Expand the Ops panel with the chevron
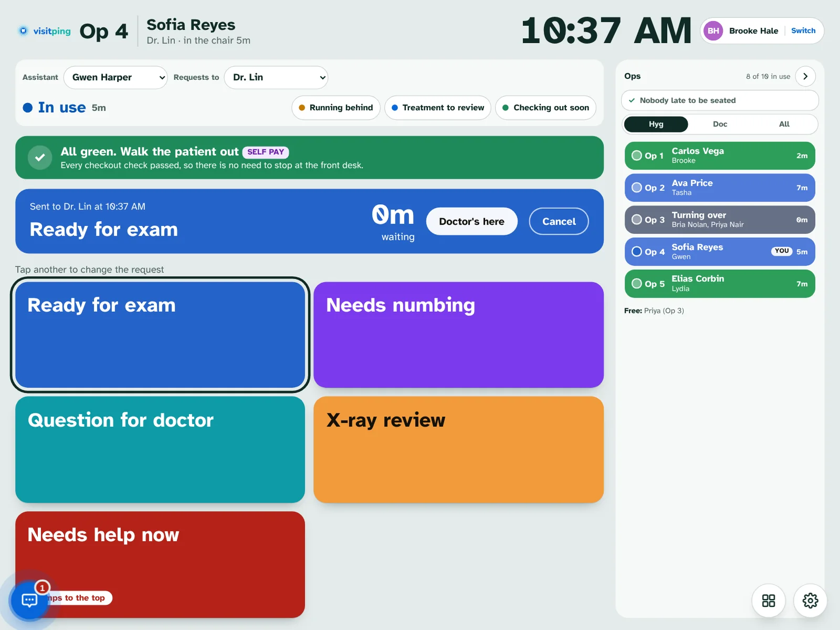Image resolution: width=840 pixels, height=630 pixels. tap(805, 76)
